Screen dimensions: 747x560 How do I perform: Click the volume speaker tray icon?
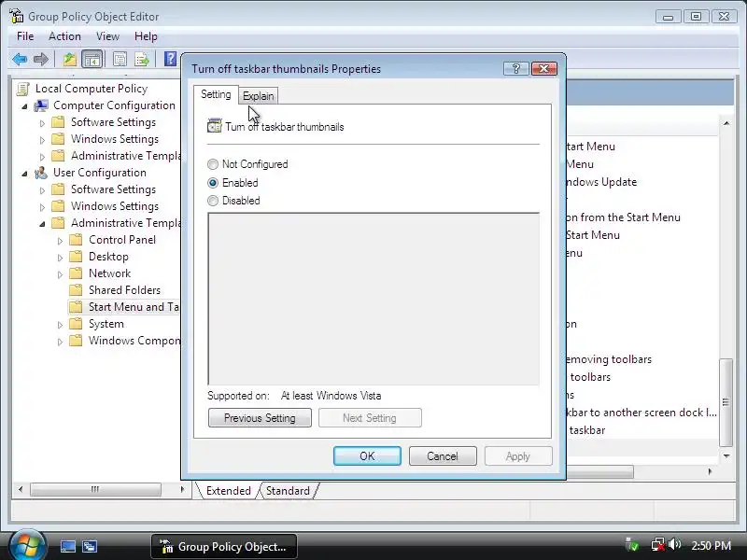coord(674,544)
